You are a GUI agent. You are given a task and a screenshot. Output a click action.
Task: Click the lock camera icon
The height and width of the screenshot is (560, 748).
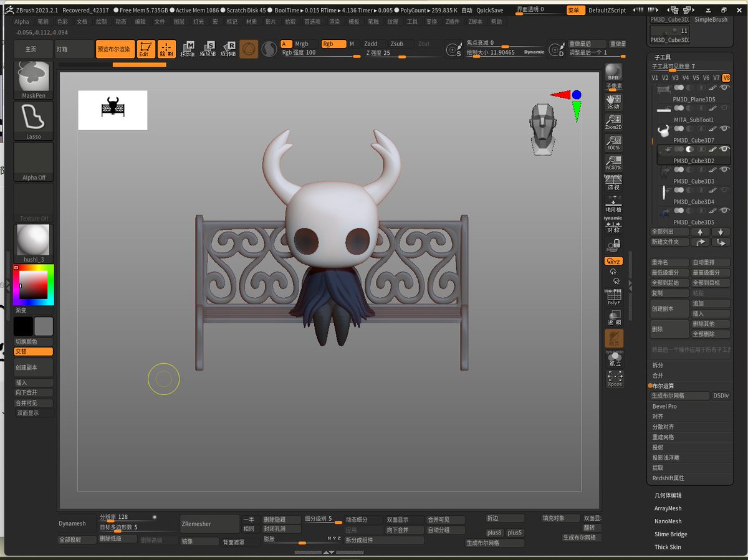pos(614,244)
